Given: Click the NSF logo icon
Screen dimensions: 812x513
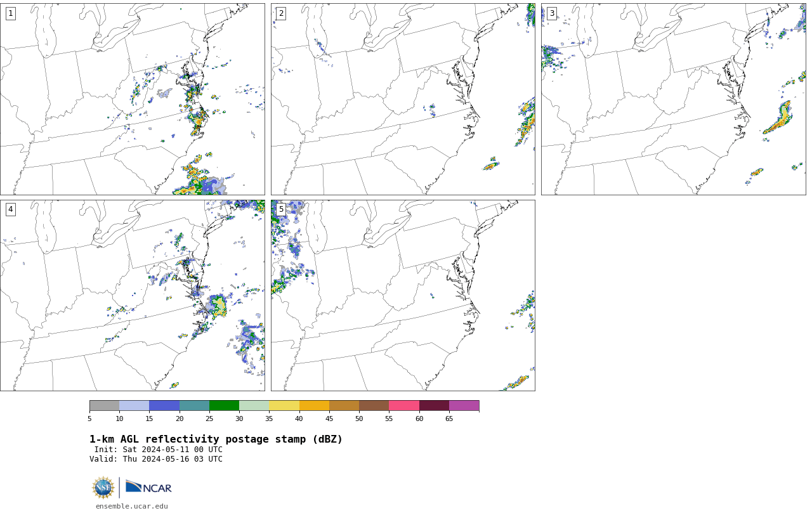Looking at the screenshot, I should click(x=103, y=488).
